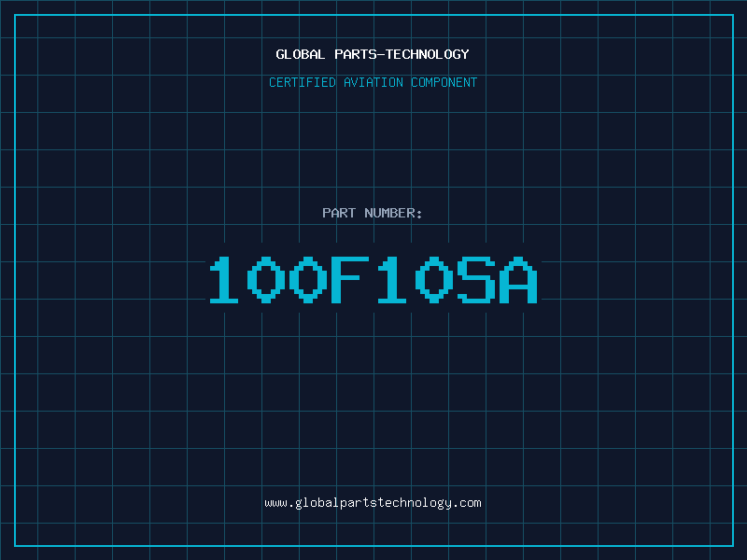
Task: Click the first digit 1 of part number
Action: 224,281
